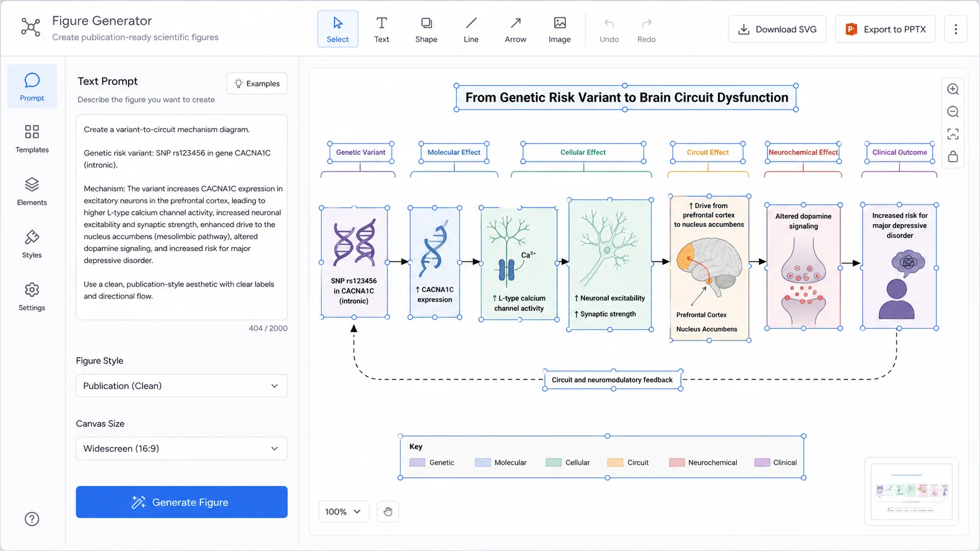Image resolution: width=980 pixels, height=551 pixels.
Task: Open the Settings sidebar tab
Action: point(32,297)
